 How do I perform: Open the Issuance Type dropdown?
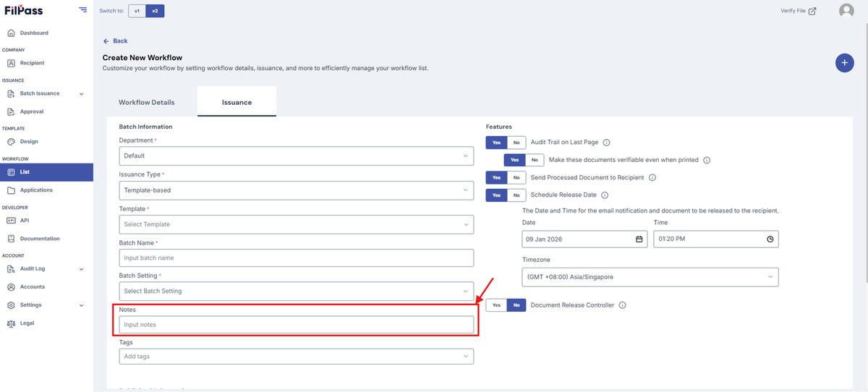[x=297, y=190]
